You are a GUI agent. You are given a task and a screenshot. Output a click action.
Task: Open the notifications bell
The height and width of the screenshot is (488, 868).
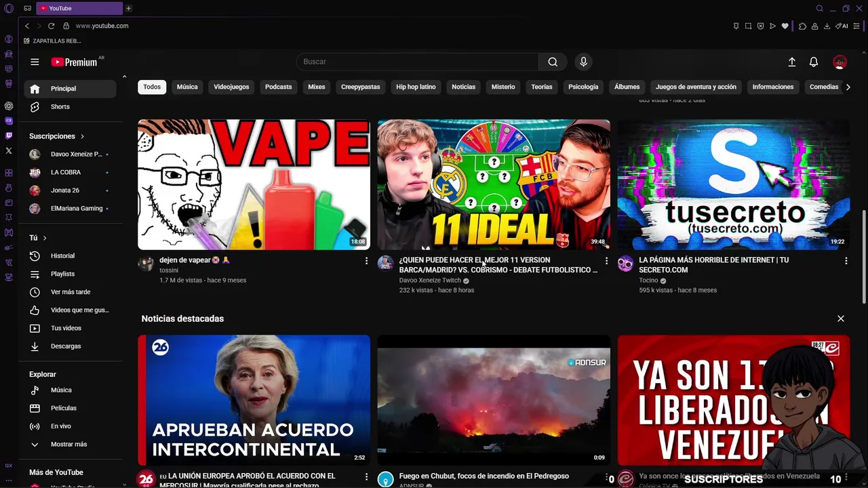coord(814,62)
